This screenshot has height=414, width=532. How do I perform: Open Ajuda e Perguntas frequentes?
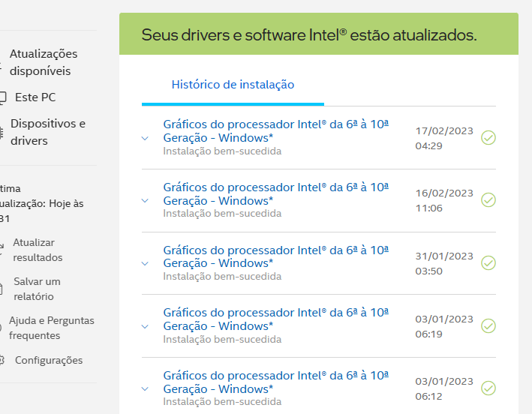pyautogui.click(x=52, y=328)
